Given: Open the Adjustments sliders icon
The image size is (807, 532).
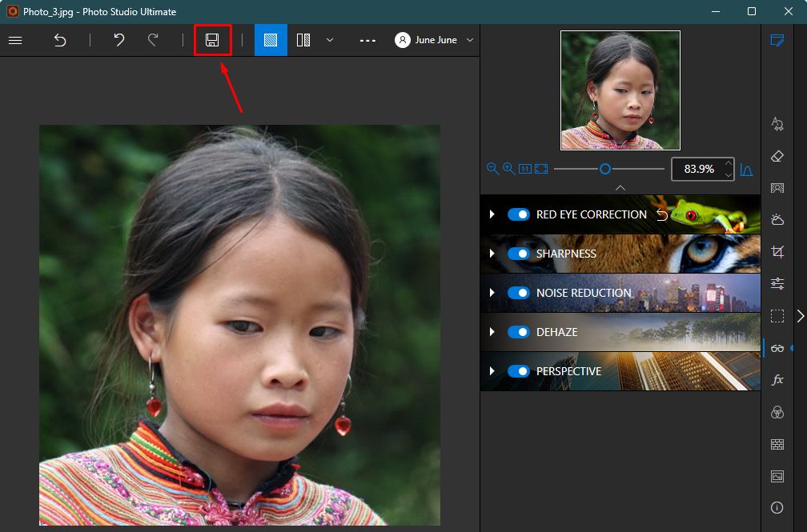Looking at the screenshot, I should pyautogui.click(x=777, y=283).
